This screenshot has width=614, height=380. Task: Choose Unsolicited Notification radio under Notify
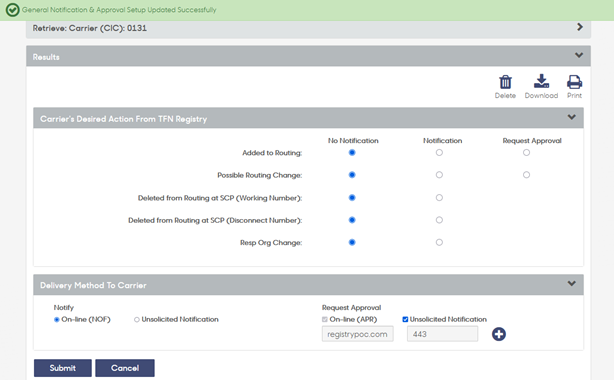pos(137,320)
